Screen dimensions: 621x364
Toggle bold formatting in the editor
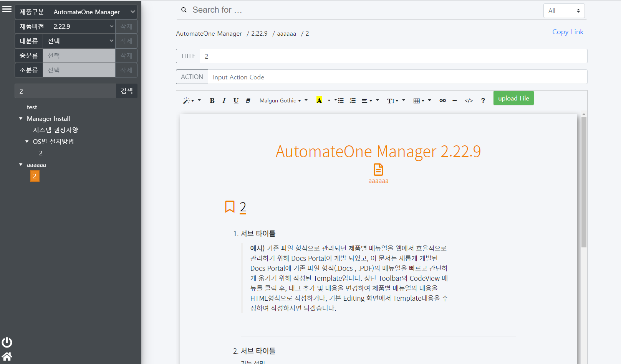212,100
